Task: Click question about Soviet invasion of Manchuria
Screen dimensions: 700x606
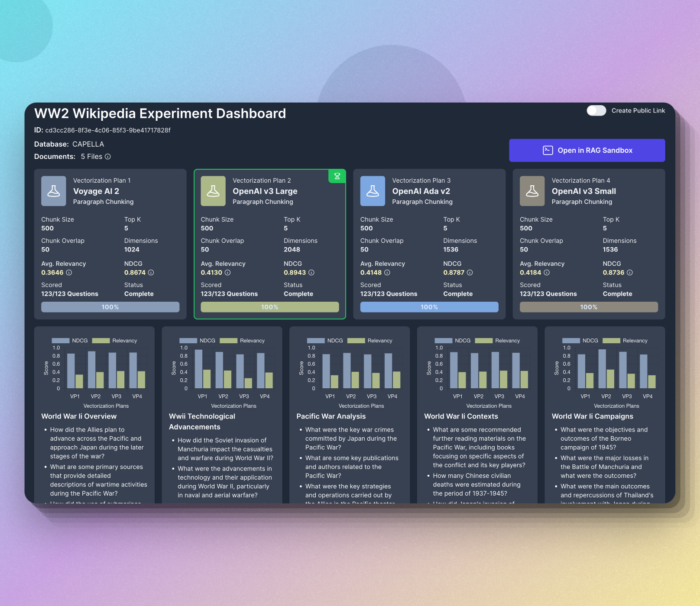Action: coord(225,449)
